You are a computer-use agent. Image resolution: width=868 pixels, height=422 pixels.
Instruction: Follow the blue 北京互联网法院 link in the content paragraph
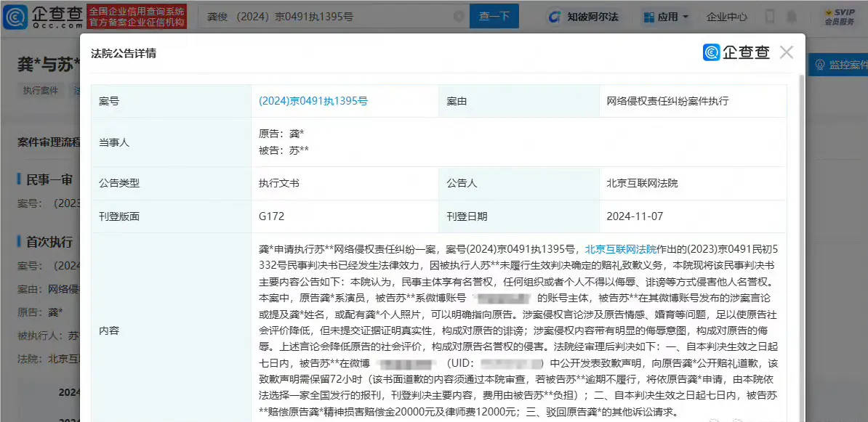click(x=621, y=248)
